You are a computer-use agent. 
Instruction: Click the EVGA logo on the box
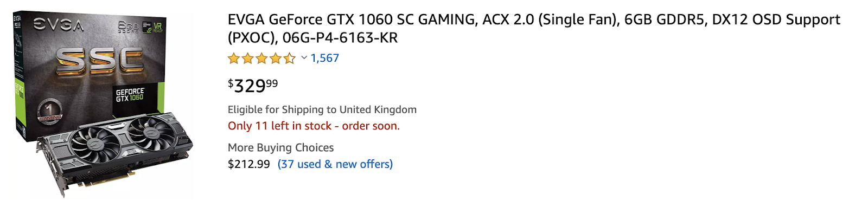click(59, 25)
